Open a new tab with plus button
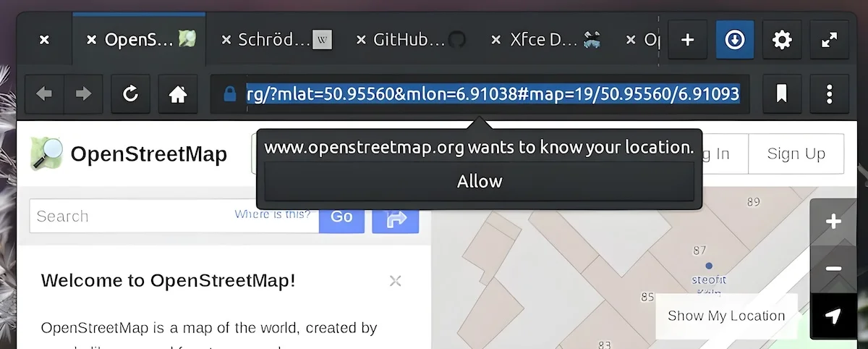Viewport: 868px width, 349px height. click(x=687, y=40)
